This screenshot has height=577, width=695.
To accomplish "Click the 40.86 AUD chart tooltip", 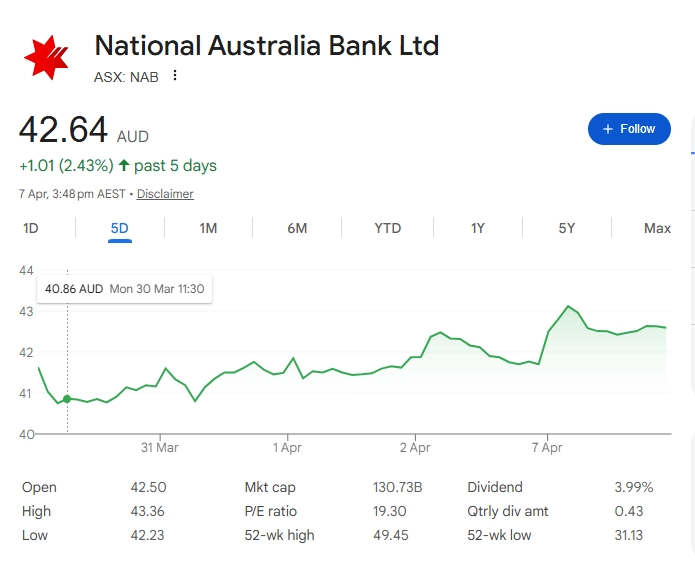I will point(124,289).
